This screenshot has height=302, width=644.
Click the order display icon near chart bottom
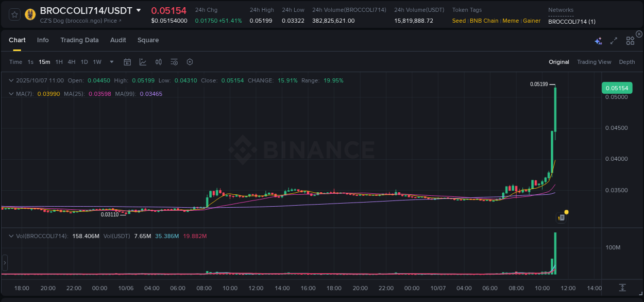[x=561, y=217]
